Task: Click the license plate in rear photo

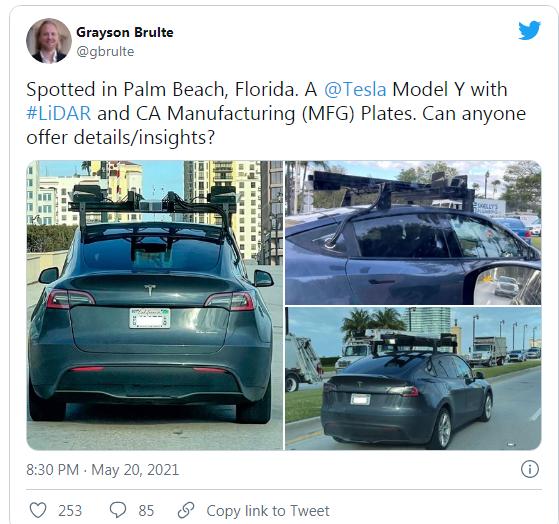Action: pyautogui.click(x=150, y=318)
